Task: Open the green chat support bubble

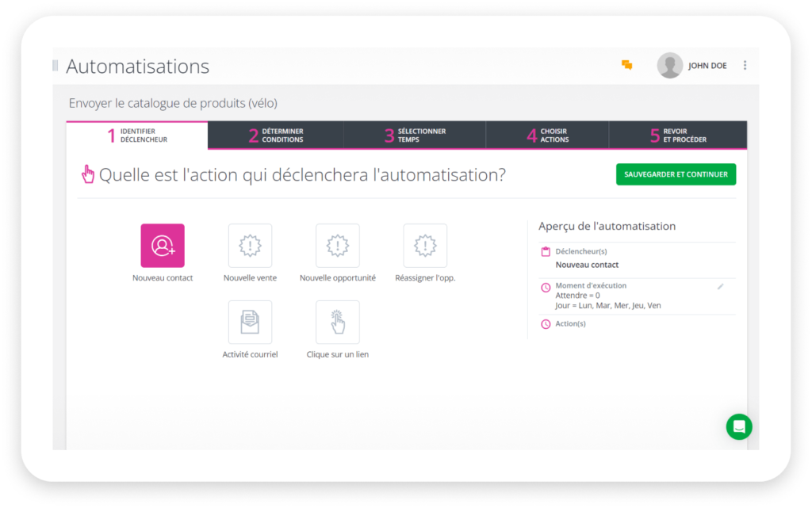Action: pos(739,426)
